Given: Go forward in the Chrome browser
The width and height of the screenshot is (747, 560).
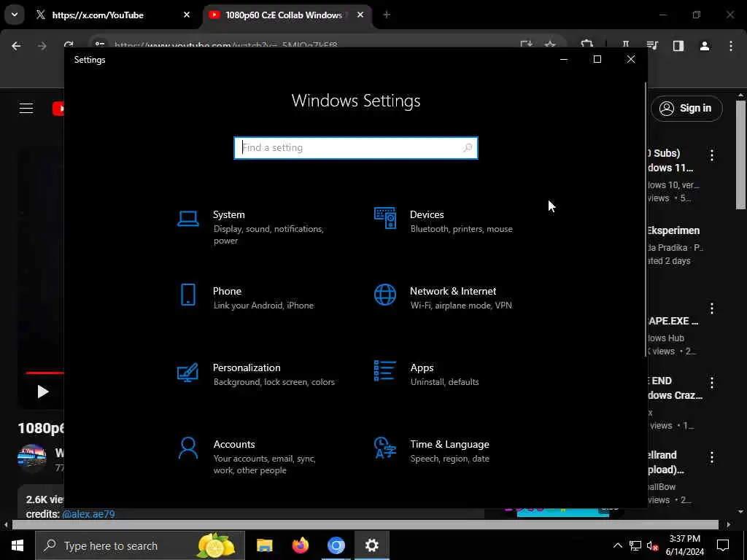Looking at the screenshot, I should tap(42, 46).
